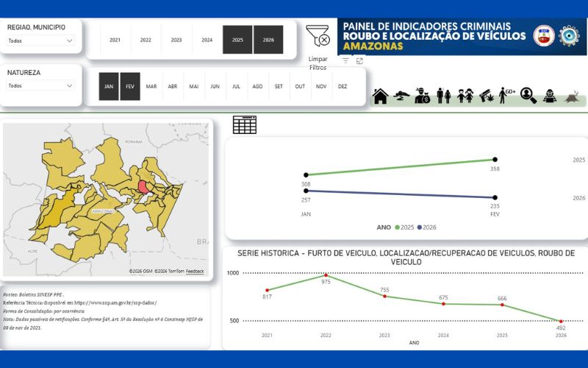
Task: Open the robber with money bag indicator
Action: [x=422, y=96]
